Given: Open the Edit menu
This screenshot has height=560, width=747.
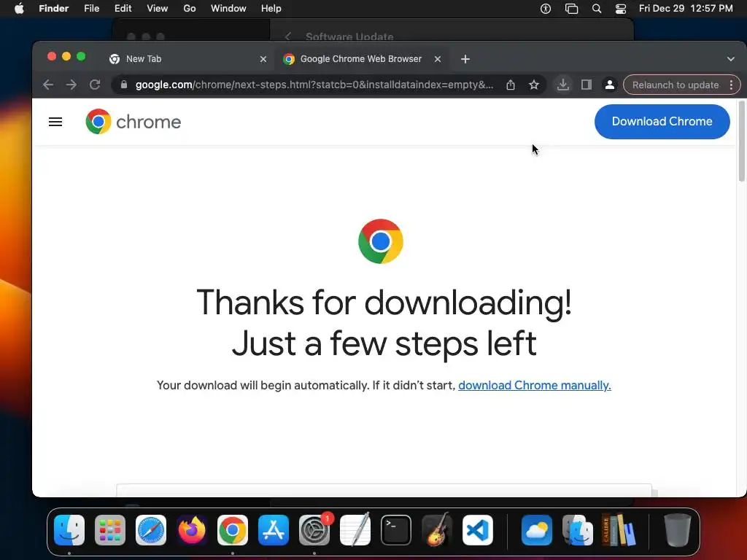Looking at the screenshot, I should coord(123,9).
